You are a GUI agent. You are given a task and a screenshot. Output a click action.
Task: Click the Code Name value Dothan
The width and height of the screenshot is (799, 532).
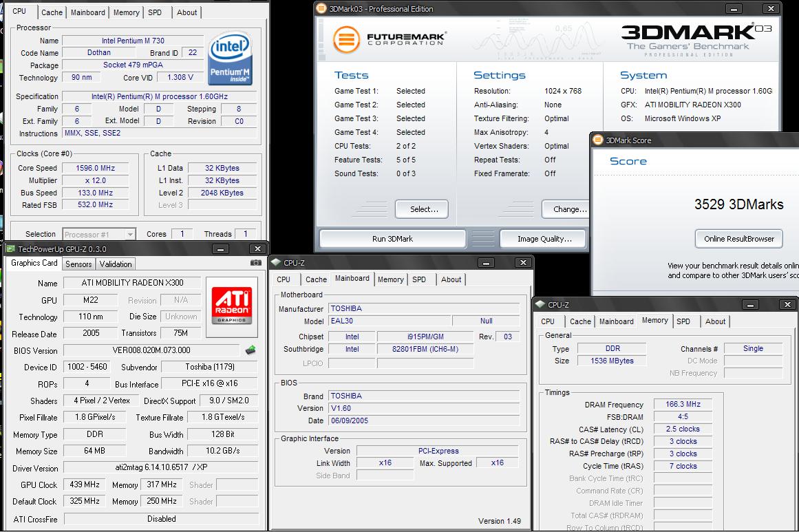[x=99, y=52]
